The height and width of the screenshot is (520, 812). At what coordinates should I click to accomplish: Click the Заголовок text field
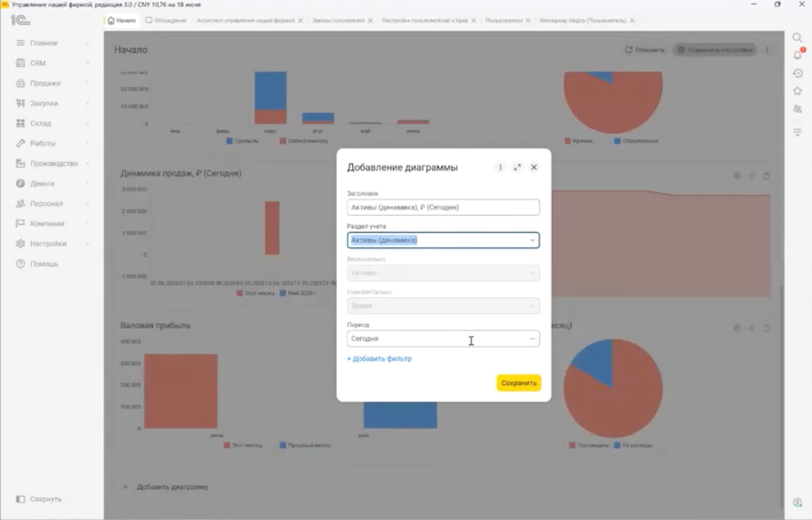coord(442,207)
